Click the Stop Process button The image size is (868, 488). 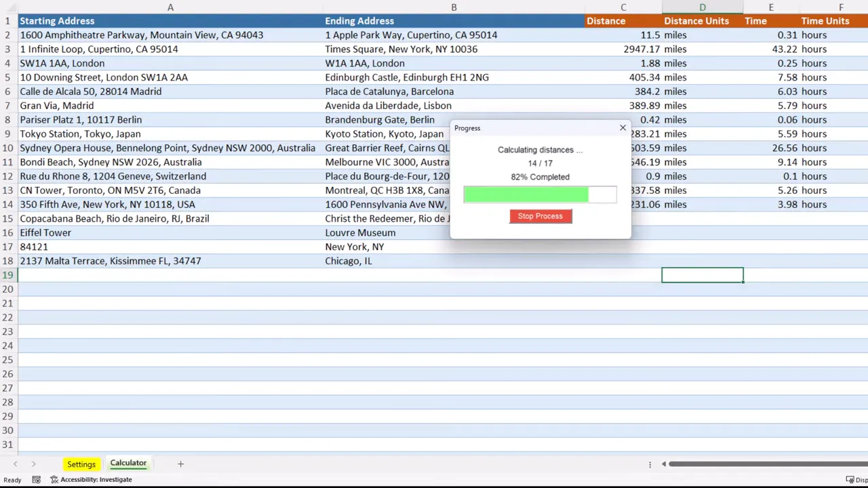pyautogui.click(x=540, y=216)
